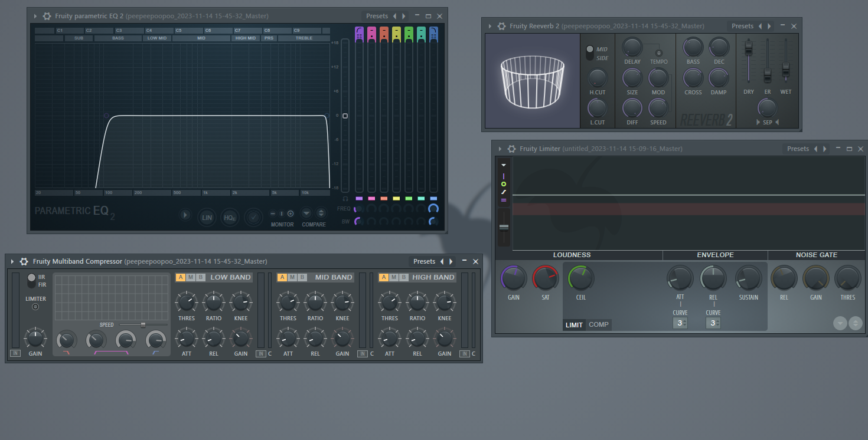The height and width of the screenshot is (440, 868).
Task: Open the white dropdown arrow in Limiter display
Action: click(x=504, y=165)
